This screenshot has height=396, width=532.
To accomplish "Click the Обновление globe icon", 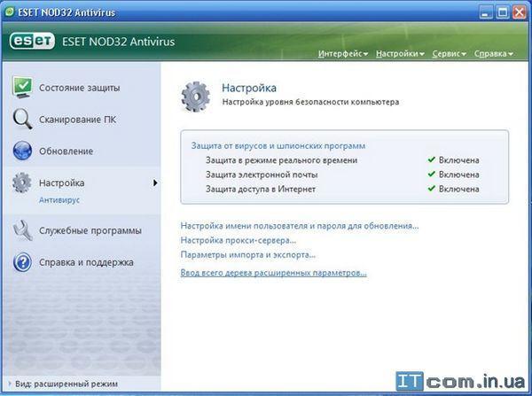I will pyautogui.click(x=22, y=151).
